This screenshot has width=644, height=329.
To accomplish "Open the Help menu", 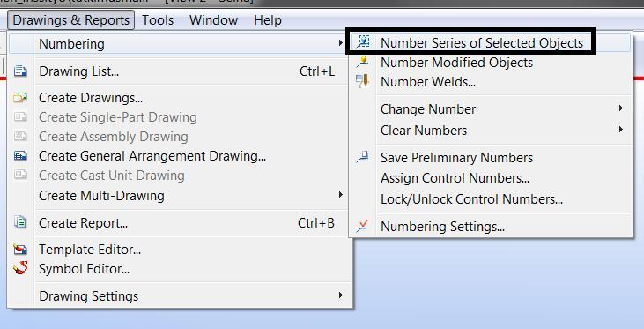I will pyautogui.click(x=268, y=20).
